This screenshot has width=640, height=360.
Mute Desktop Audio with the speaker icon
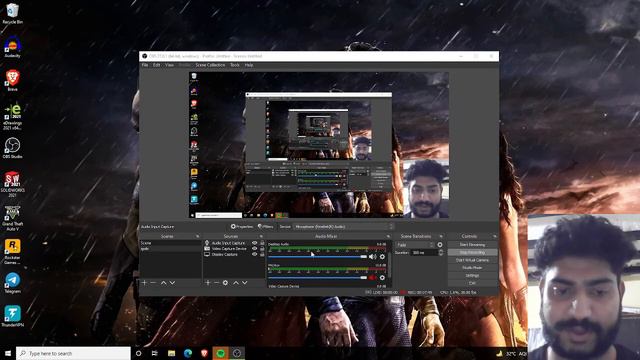click(372, 257)
